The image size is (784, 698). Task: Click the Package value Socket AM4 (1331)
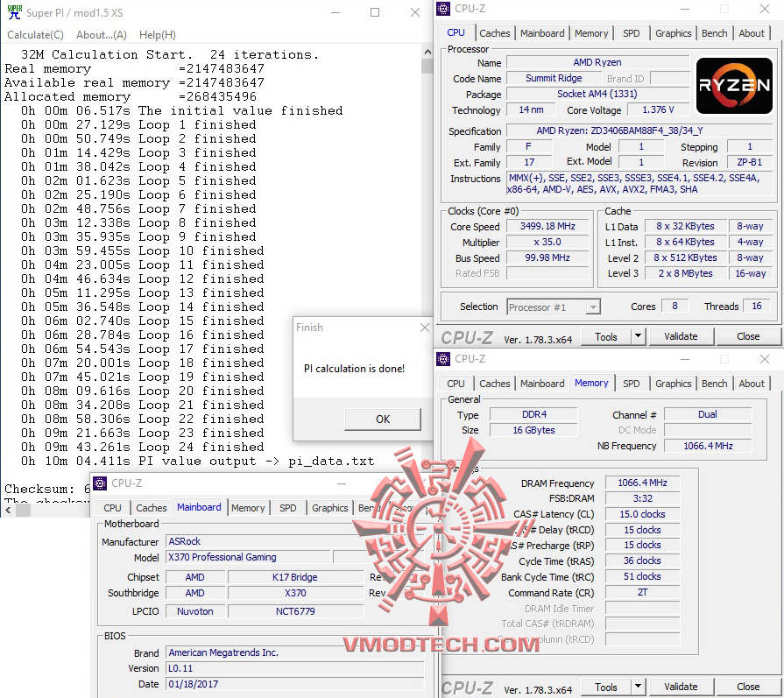[597, 94]
